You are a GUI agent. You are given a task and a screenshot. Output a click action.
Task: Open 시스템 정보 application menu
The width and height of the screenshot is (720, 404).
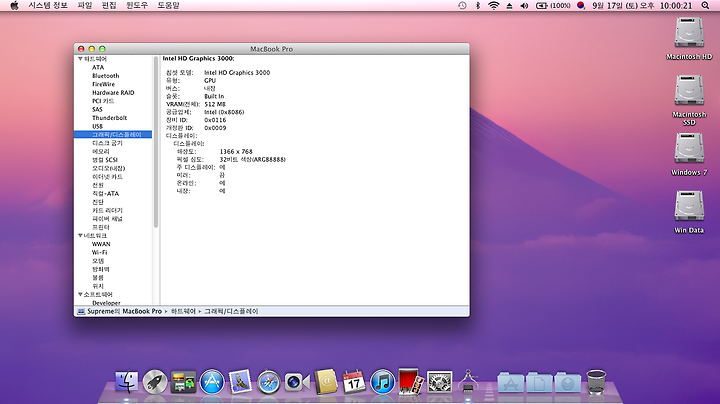coord(48,6)
